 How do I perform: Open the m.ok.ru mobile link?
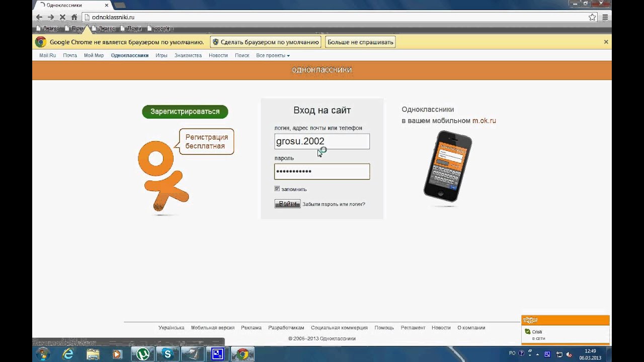pos(484,121)
